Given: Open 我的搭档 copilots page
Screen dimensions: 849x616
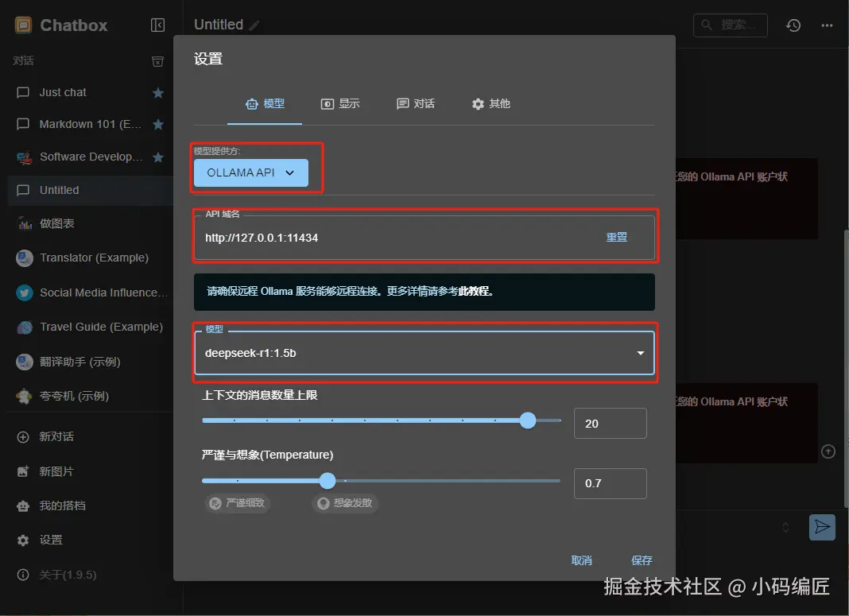Looking at the screenshot, I should [91, 506].
